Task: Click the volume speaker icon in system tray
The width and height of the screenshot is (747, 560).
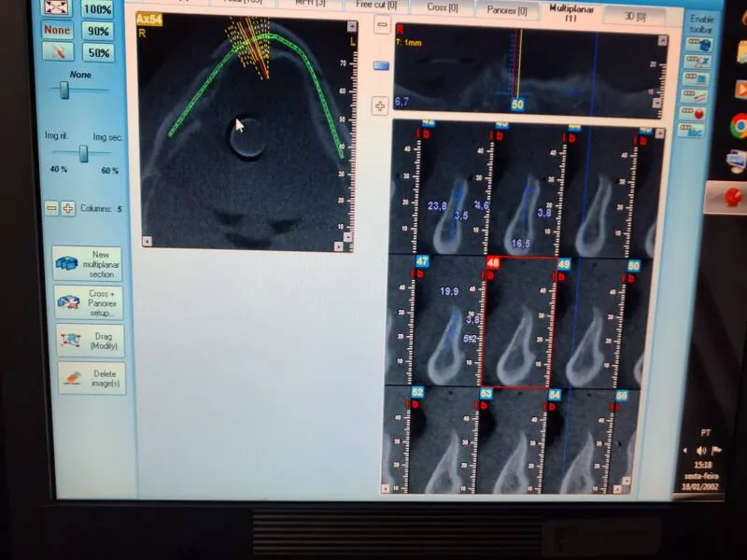Action: pos(701,451)
